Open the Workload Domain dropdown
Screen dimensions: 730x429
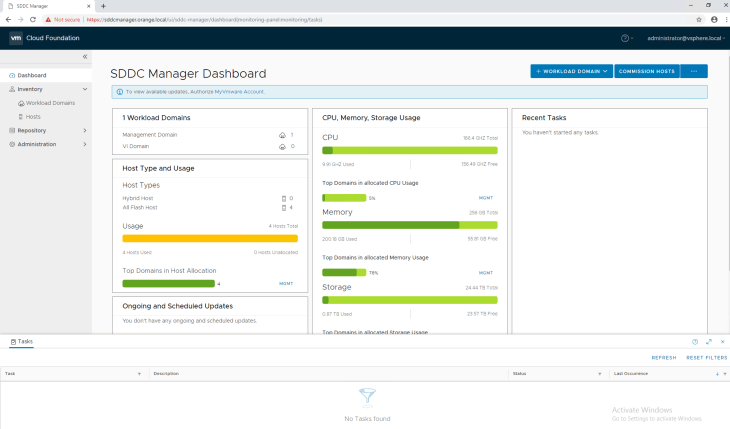tap(571, 71)
